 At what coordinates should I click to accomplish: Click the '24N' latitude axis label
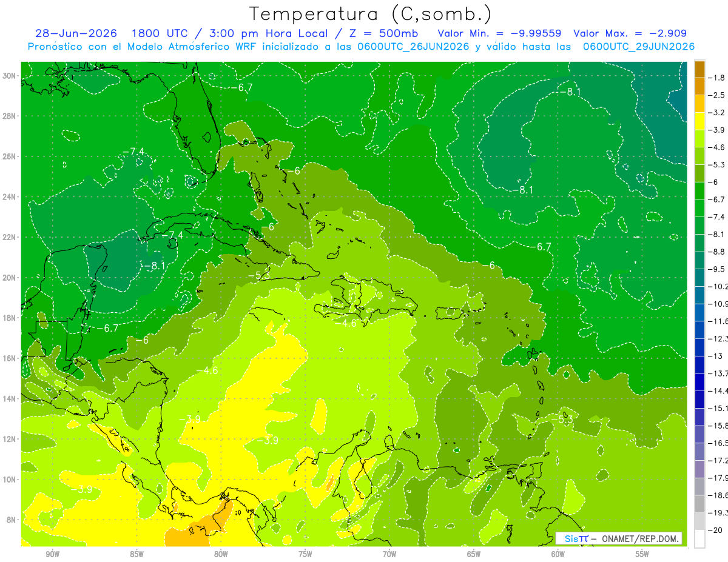coord(10,197)
